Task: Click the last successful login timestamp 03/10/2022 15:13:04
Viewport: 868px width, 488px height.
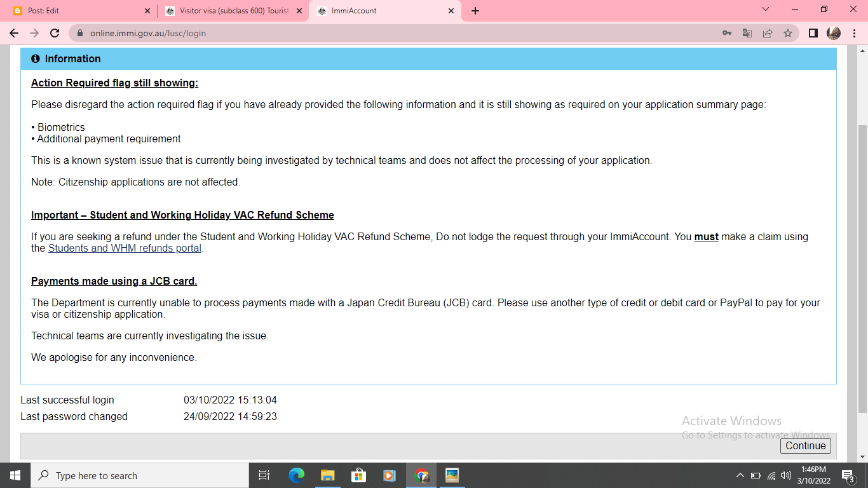Action: (230, 400)
